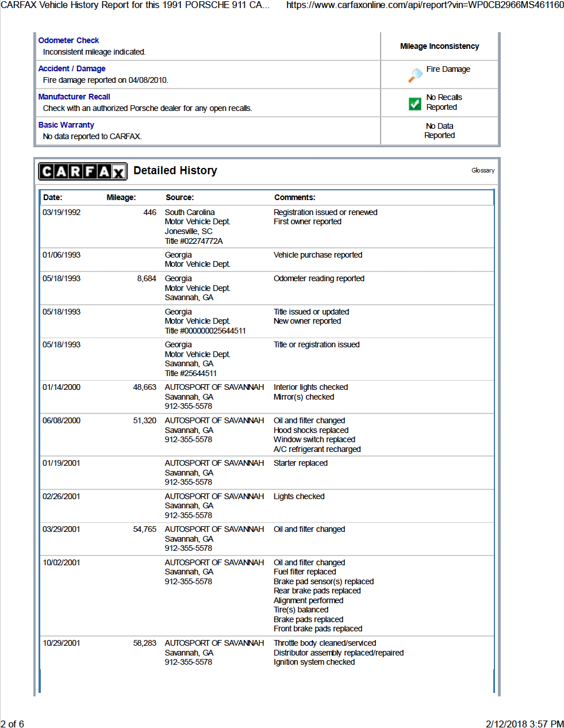Click the 'Fire Damage' label
Screen dimensions: 564x728
(x=448, y=69)
